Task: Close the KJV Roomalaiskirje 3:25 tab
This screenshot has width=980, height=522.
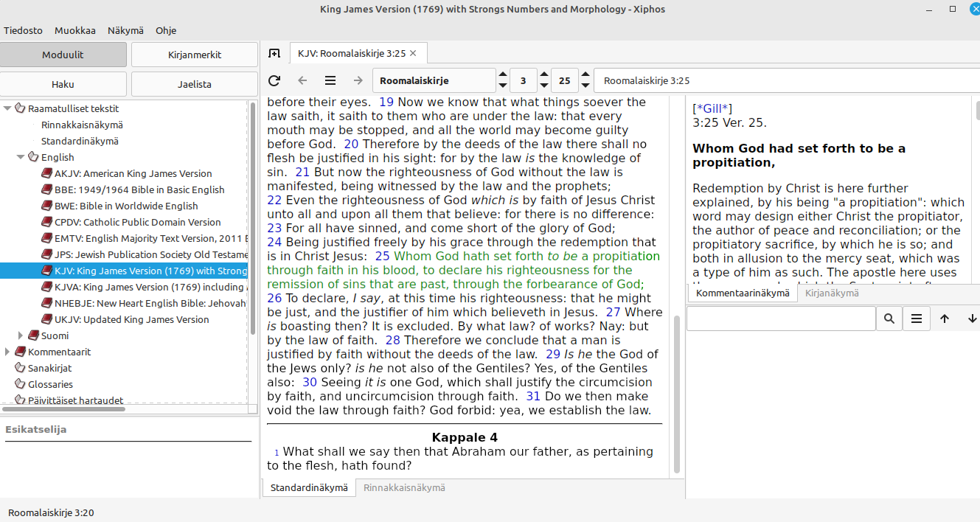Action: pos(413,53)
